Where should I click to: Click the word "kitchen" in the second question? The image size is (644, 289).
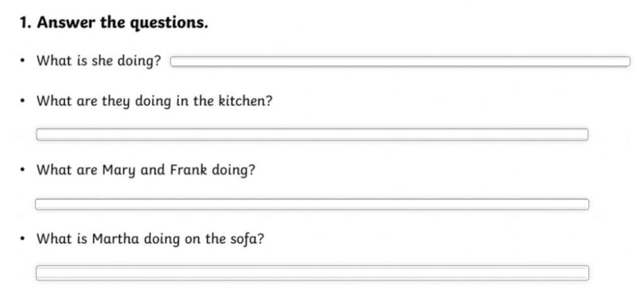click(245, 101)
